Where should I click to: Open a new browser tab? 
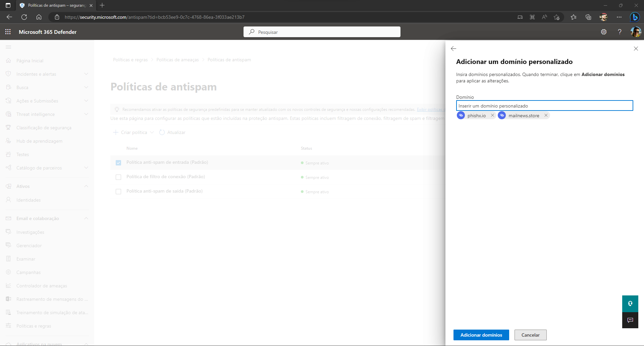[102, 5]
